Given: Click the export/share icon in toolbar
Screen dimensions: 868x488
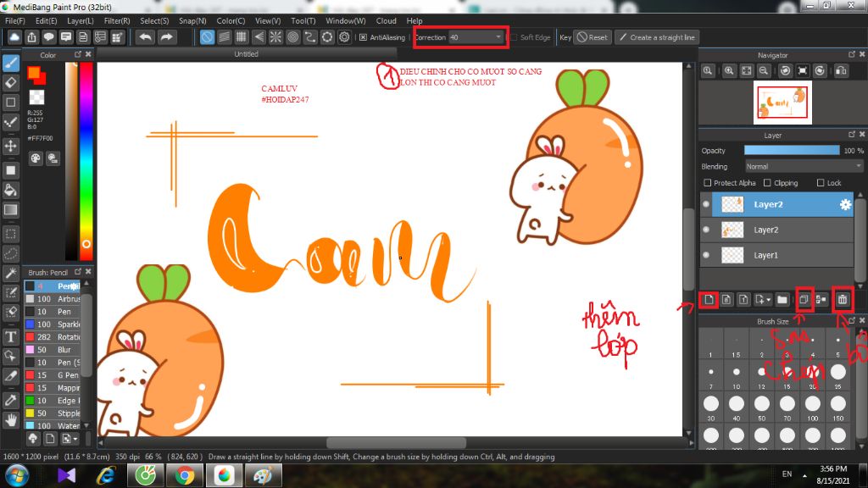Looking at the screenshot, I should coord(31,37).
